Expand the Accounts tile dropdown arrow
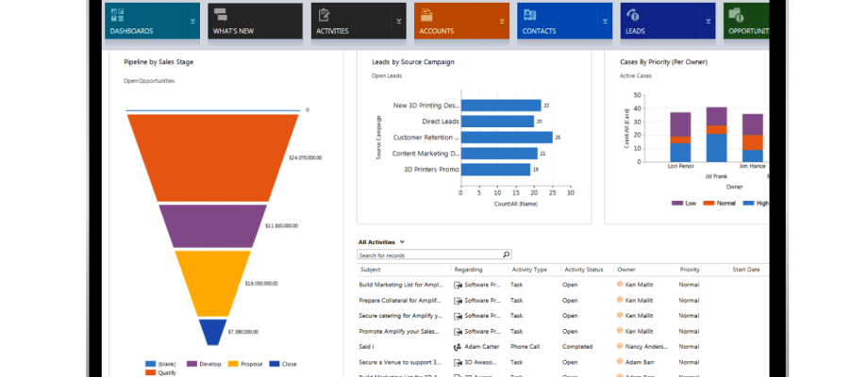The width and height of the screenshot is (868, 377). pyautogui.click(x=501, y=20)
